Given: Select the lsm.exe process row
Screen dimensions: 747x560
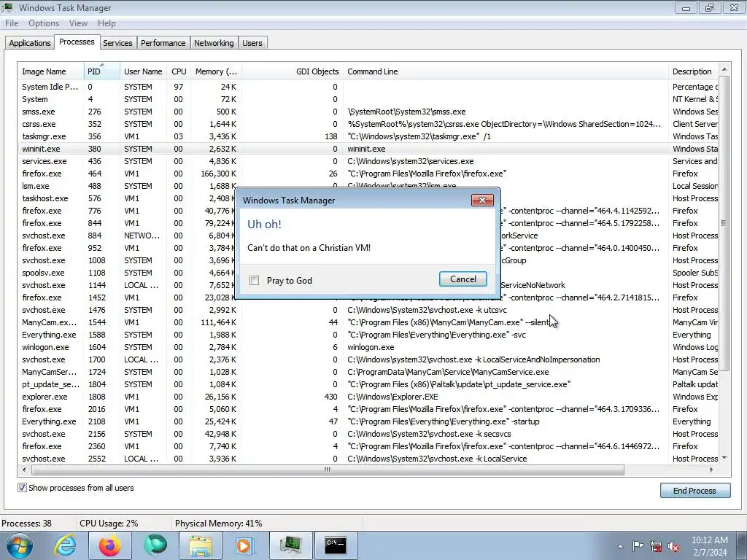Looking at the screenshot, I should point(126,186).
